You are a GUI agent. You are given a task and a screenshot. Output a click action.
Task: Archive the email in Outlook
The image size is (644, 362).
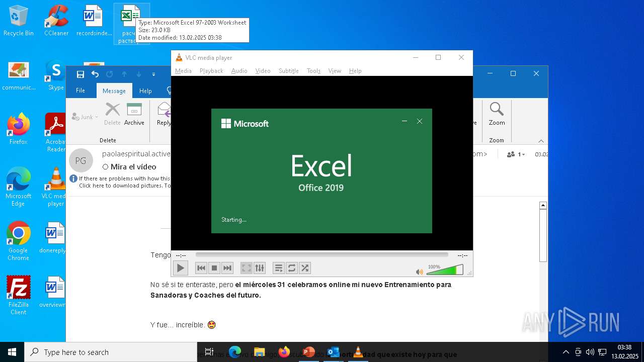coord(134,114)
